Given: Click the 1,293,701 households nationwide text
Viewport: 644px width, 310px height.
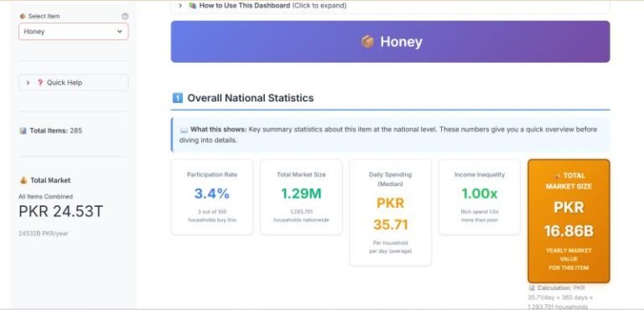Looking at the screenshot, I should 301,216.
